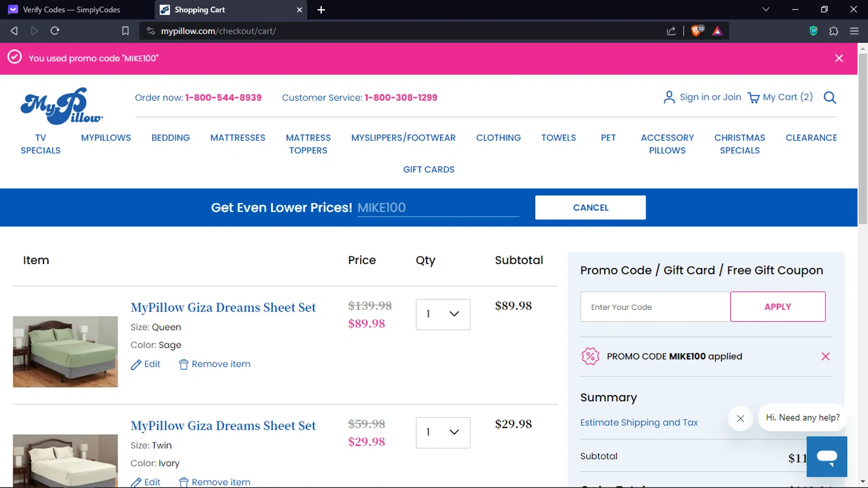
Task: Open Christmas Specials menu
Action: (x=740, y=144)
